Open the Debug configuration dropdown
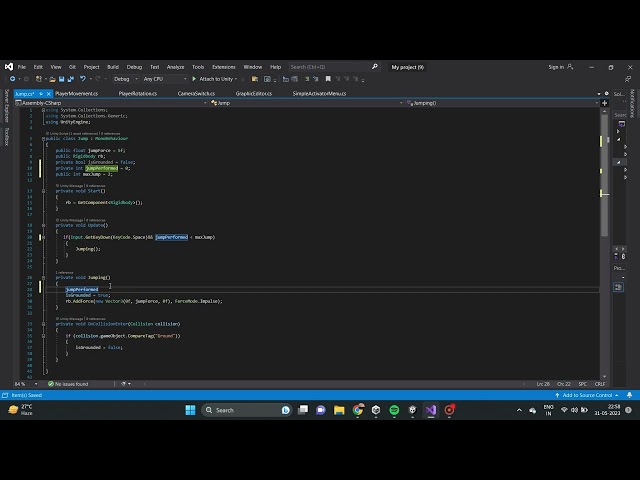 (126, 79)
